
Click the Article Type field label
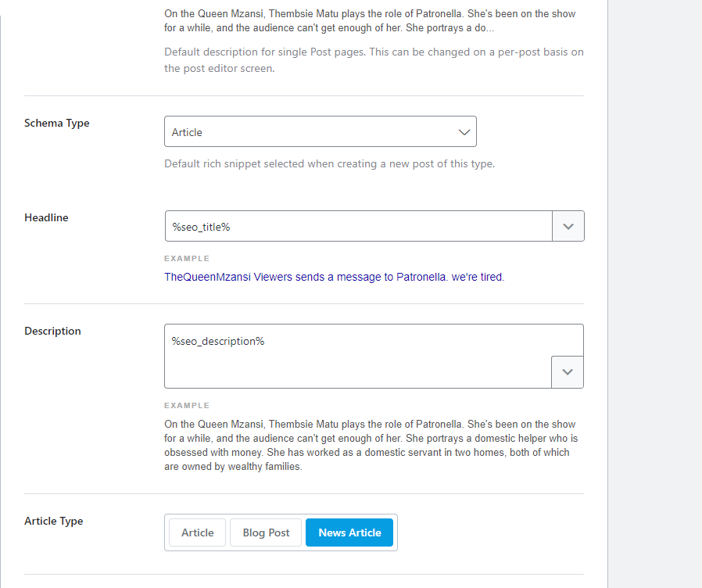53,521
